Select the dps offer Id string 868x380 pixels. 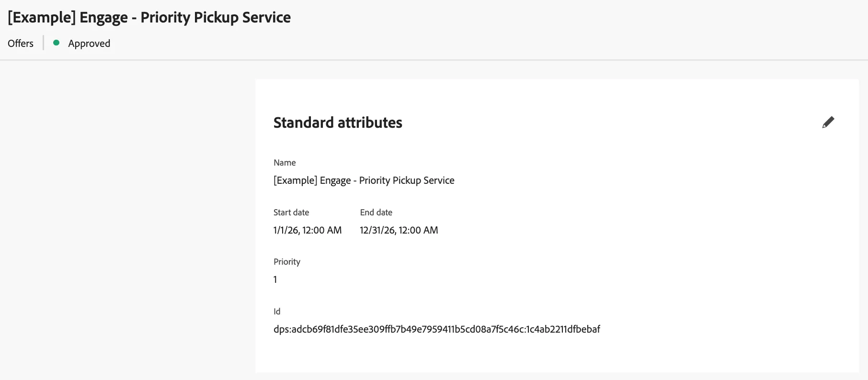[436, 329]
